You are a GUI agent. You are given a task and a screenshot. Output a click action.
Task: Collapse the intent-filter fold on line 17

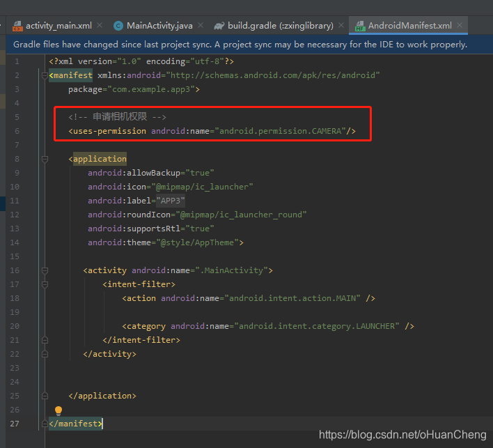45,285
